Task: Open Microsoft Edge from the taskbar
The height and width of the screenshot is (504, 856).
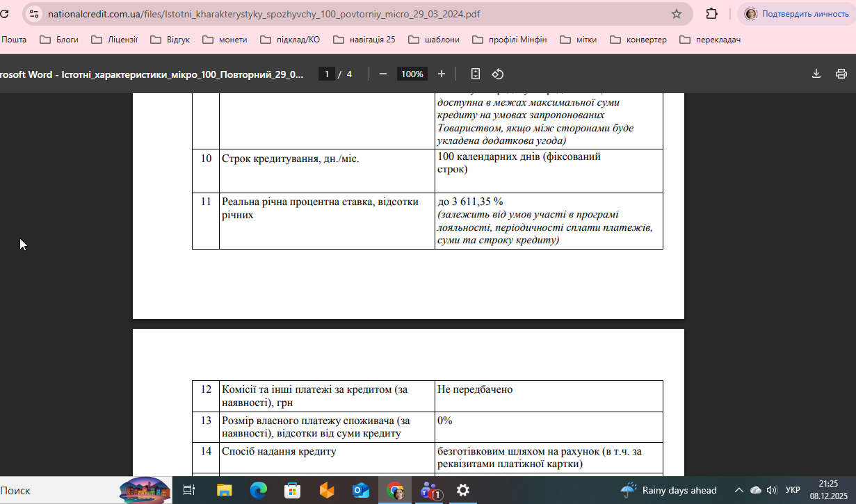Action: 258,490
